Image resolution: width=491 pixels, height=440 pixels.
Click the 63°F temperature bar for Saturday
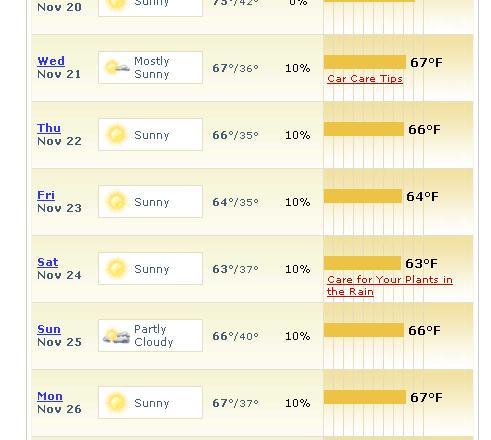[x=362, y=263]
